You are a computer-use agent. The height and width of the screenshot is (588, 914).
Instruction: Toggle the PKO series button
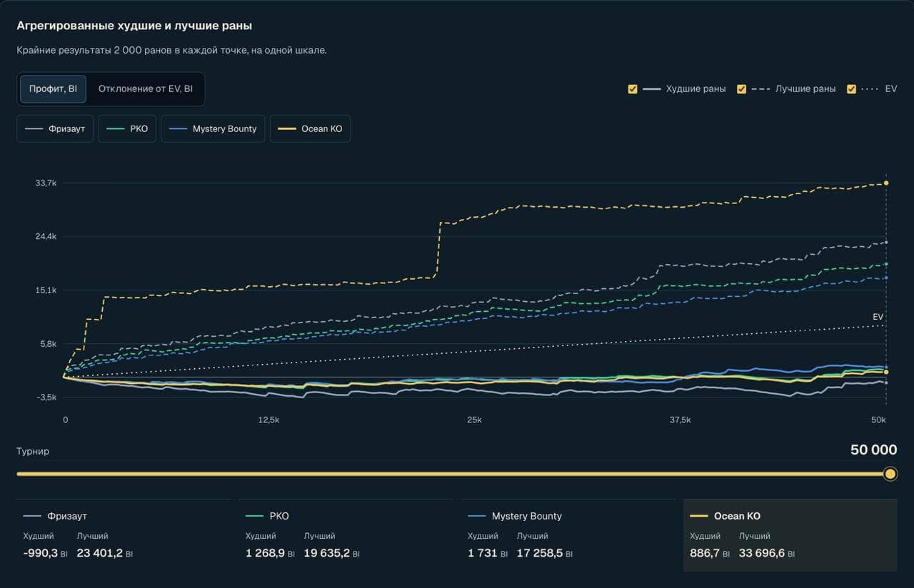point(127,128)
